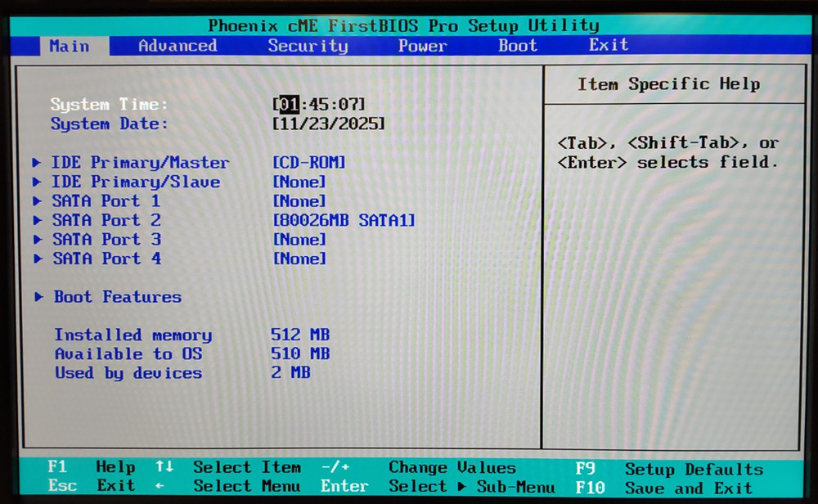The height and width of the screenshot is (504, 818).
Task: Open the Security tab
Action: point(308,46)
